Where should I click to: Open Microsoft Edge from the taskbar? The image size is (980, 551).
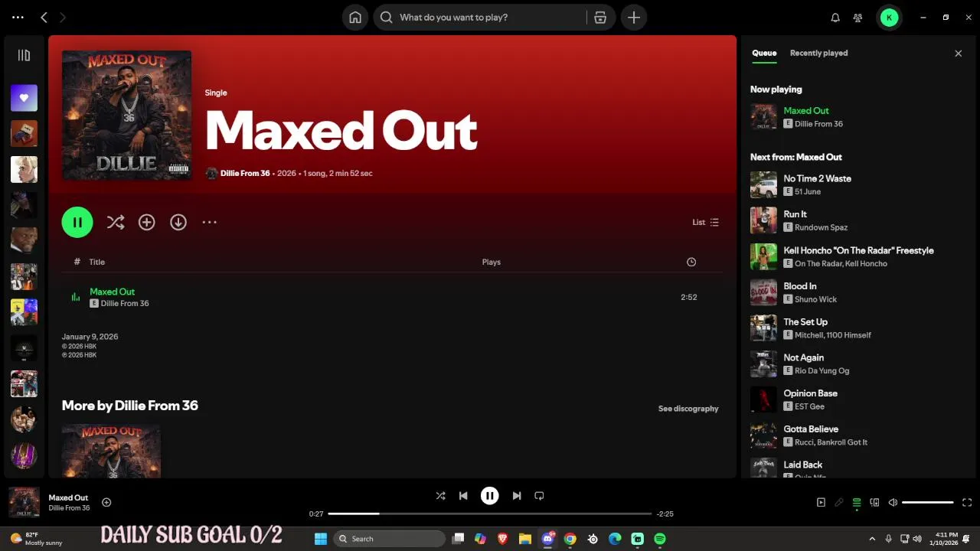615,539
